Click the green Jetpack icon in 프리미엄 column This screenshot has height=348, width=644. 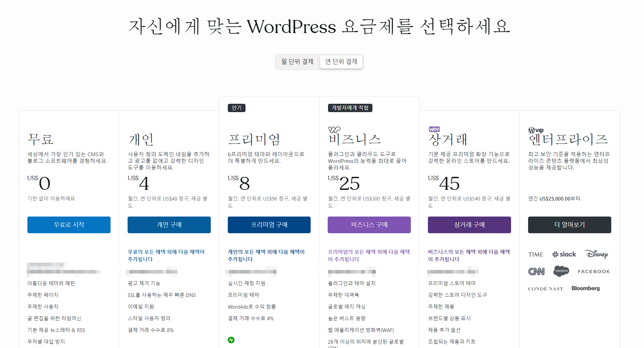pyautogui.click(x=231, y=340)
